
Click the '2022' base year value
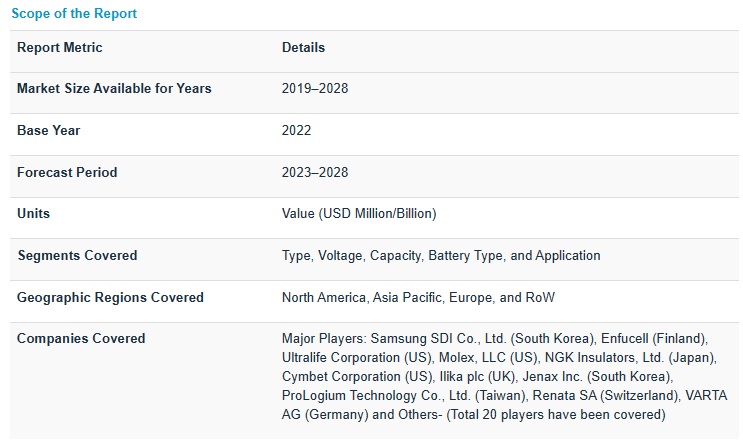click(296, 130)
